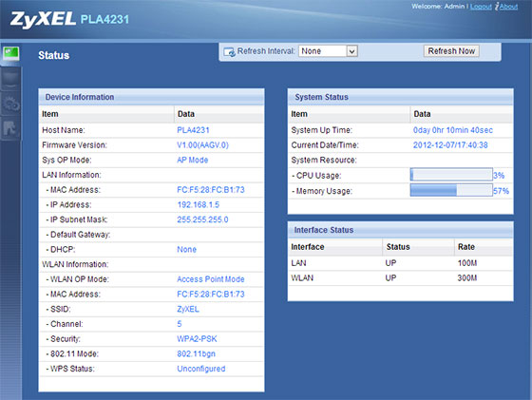
Task: Click the Security value WPA2-PSK
Action: [x=197, y=339]
